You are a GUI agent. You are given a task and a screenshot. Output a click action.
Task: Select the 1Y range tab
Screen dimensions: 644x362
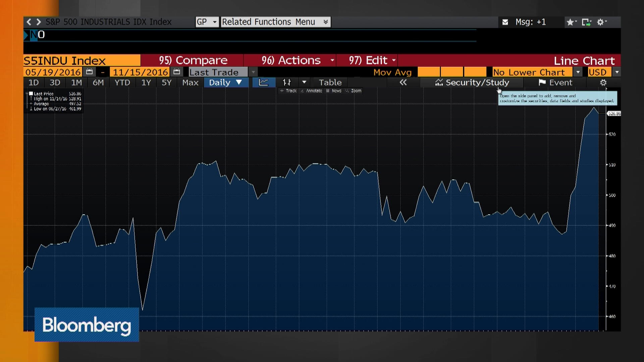tap(146, 82)
